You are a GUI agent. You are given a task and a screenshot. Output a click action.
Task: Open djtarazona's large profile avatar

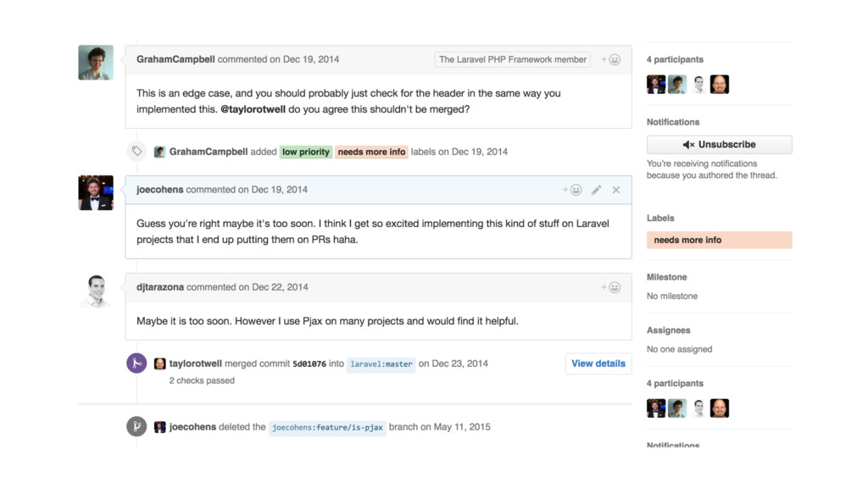point(96,291)
